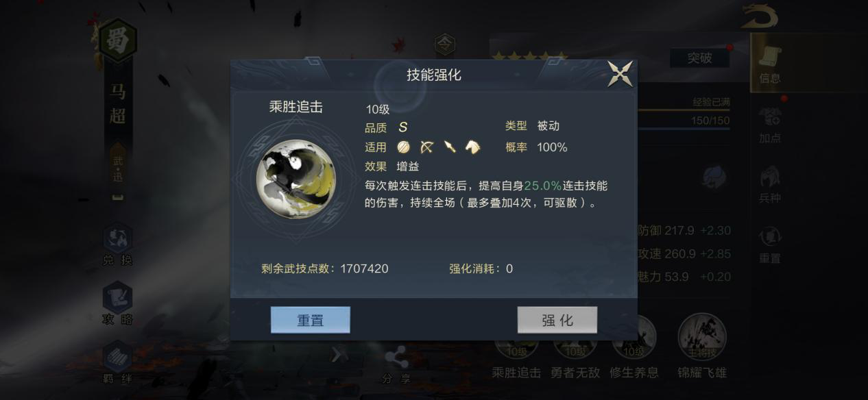Click the 重置 icon in right sidebar
The image size is (868, 400).
coord(770,245)
